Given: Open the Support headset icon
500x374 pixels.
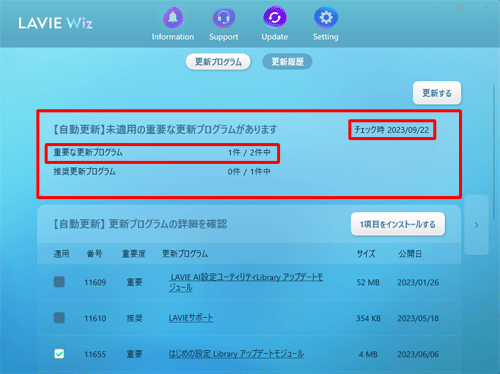Looking at the screenshot, I should 224,18.
